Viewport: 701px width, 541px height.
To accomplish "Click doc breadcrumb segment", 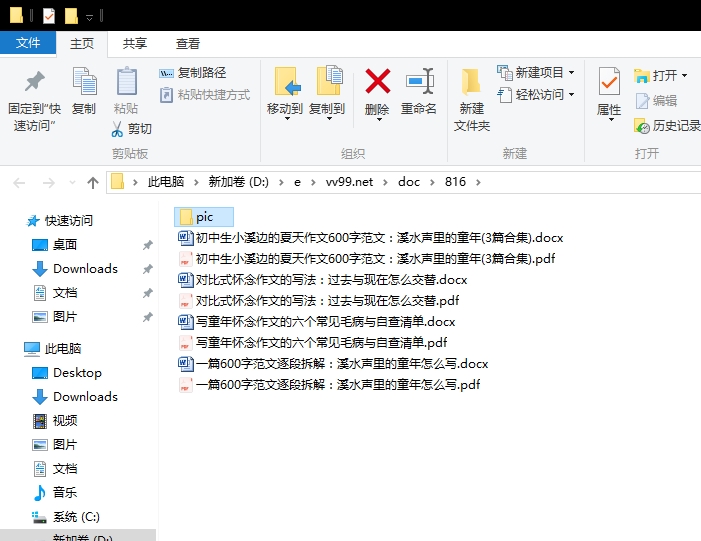I will coord(409,182).
